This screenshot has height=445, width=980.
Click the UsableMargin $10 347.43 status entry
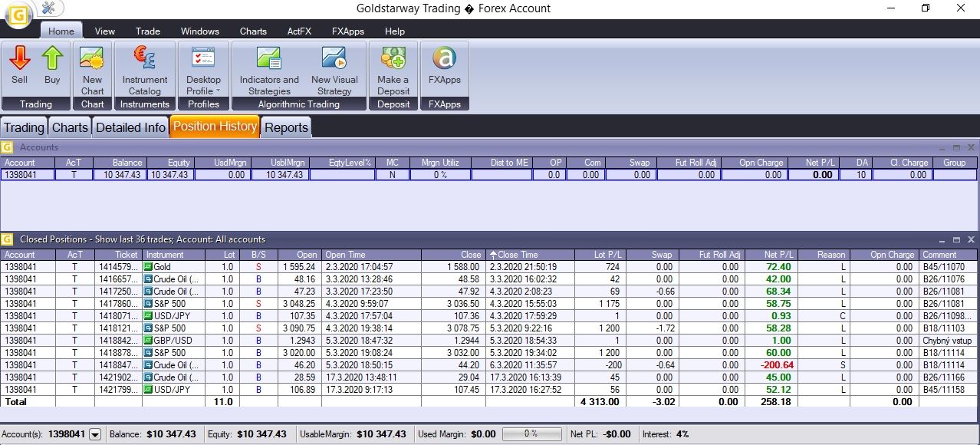pyautogui.click(x=353, y=434)
